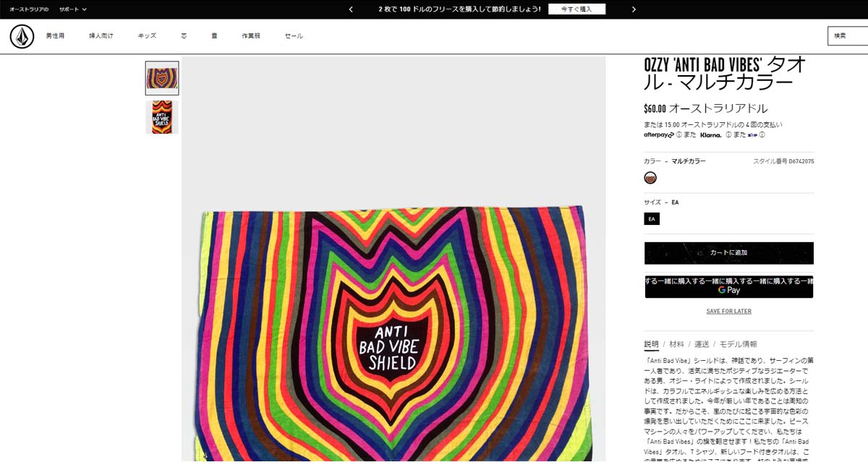The image size is (868, 470).
Task: Open Zip info icon
Action: tap(762, 135)
